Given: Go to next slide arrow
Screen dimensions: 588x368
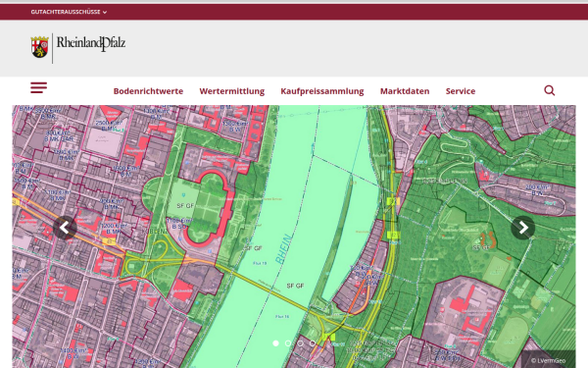Looking at the screenshot, I should (x=523, y=228).
